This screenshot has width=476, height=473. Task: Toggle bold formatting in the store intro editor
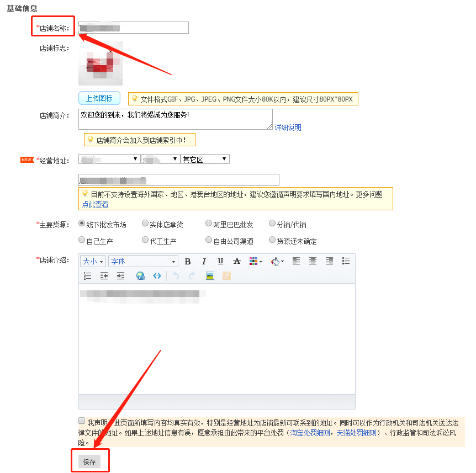coord(187,262)
